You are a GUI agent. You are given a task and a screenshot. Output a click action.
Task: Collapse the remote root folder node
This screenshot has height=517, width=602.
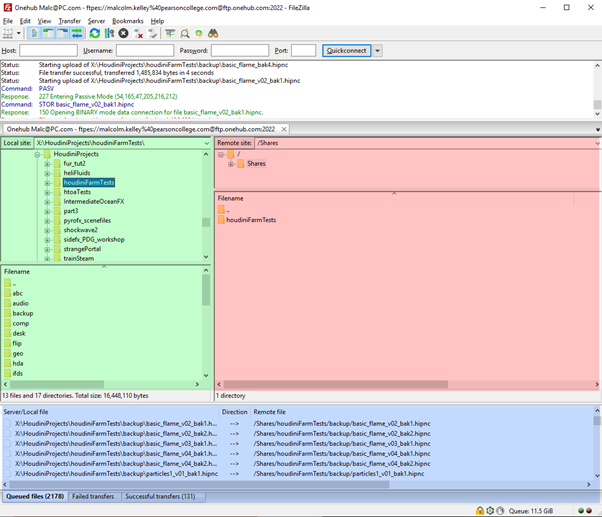click(221, 155)
